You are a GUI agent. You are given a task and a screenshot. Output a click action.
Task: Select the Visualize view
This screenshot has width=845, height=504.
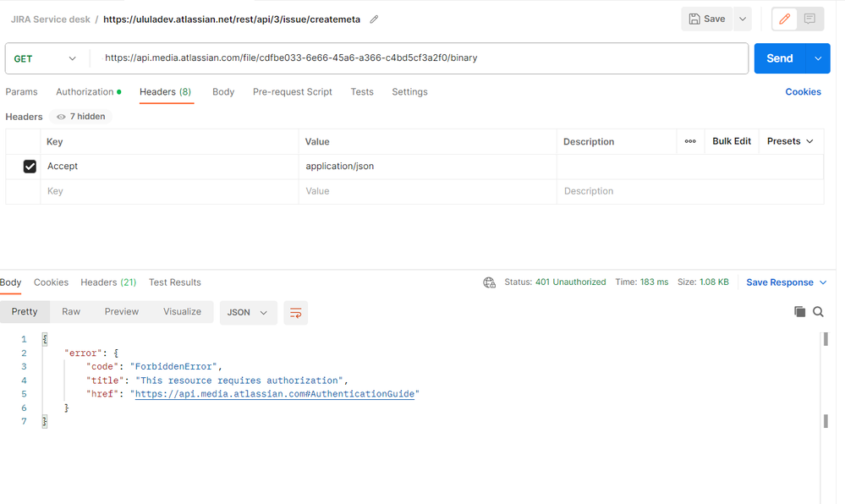(x=182, y=311)
